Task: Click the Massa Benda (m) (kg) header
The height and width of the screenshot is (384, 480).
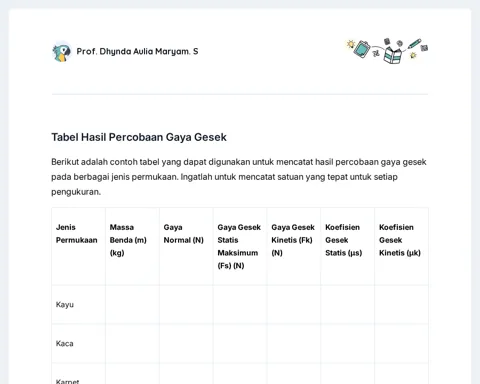Action: pos(128,240)
